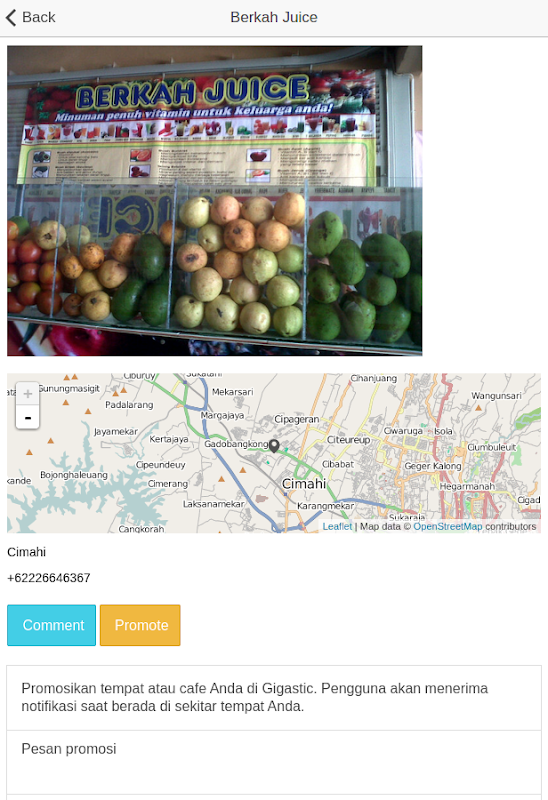The height and width of the screenshot is (800, 548).
Task: Click the promotion description paragraph
Action: point(255,697)
